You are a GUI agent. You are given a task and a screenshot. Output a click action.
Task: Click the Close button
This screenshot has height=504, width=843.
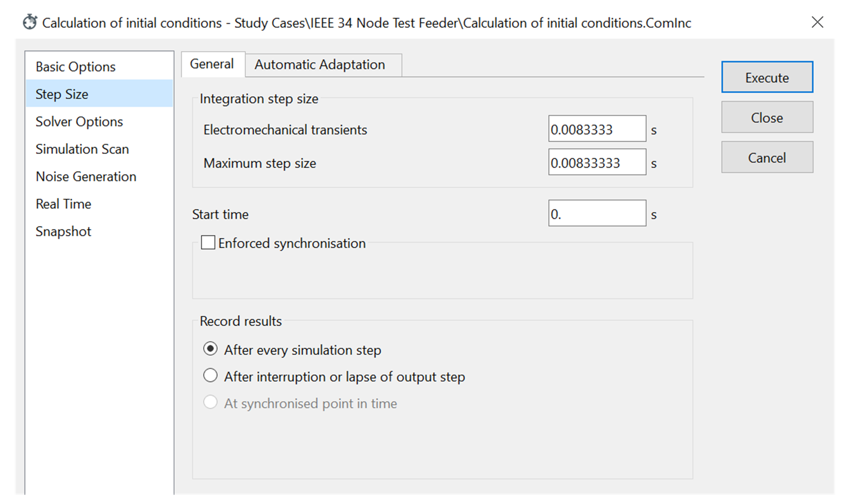[767, 117]
